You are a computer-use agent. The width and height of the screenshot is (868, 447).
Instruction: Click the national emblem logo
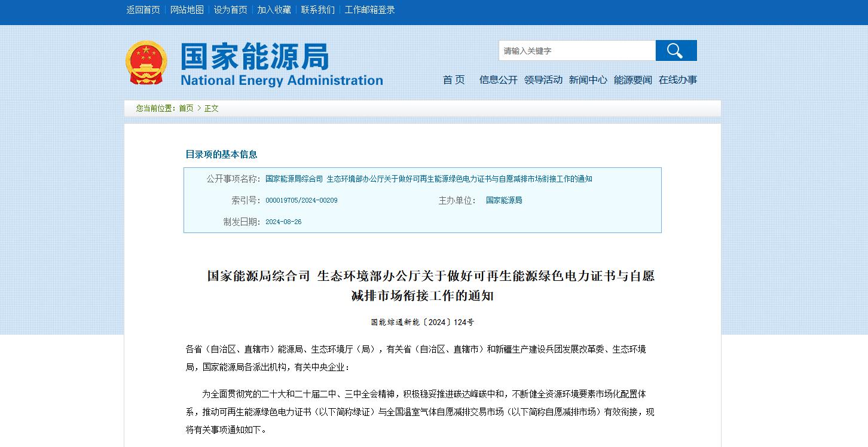tap(146, 63)
